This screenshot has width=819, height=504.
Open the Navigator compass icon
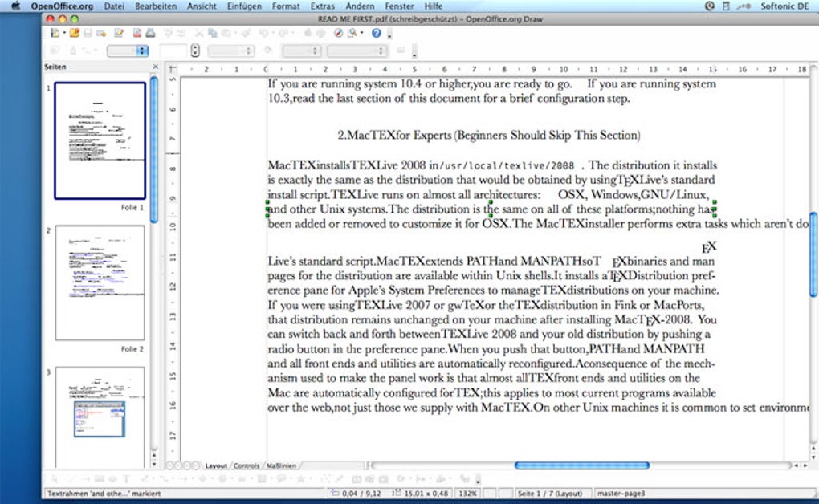click(x=339, y=33)
